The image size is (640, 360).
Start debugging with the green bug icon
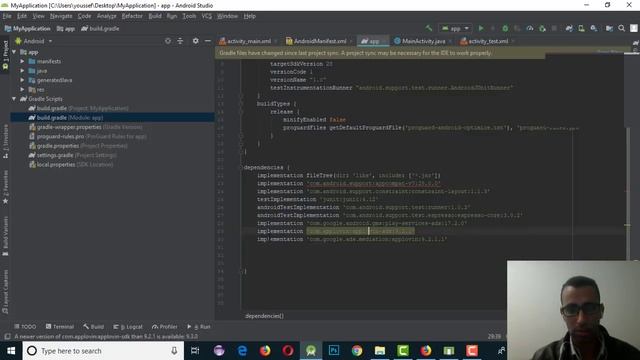[x=505, y=28]
